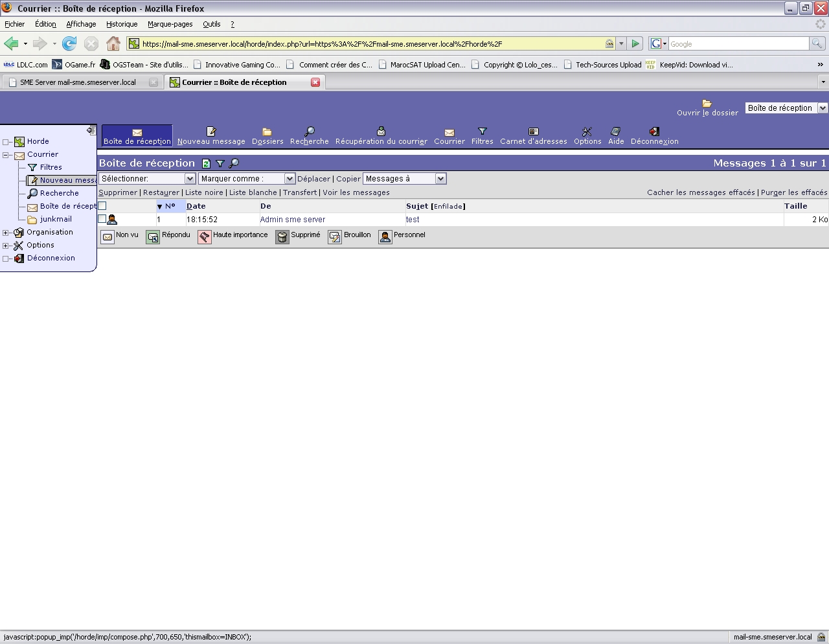Open LDLC.com bookmark

pyautogui.click(x=26, y=65)
